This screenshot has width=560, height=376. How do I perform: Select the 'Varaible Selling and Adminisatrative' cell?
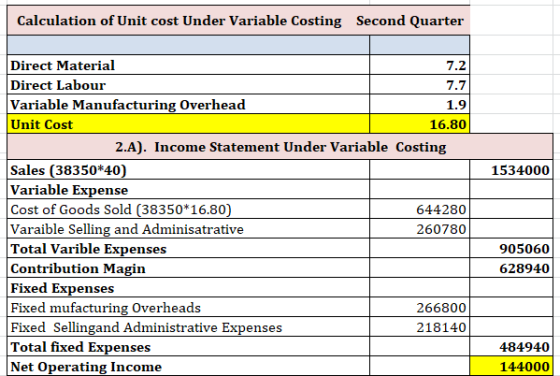click(188, 229)
